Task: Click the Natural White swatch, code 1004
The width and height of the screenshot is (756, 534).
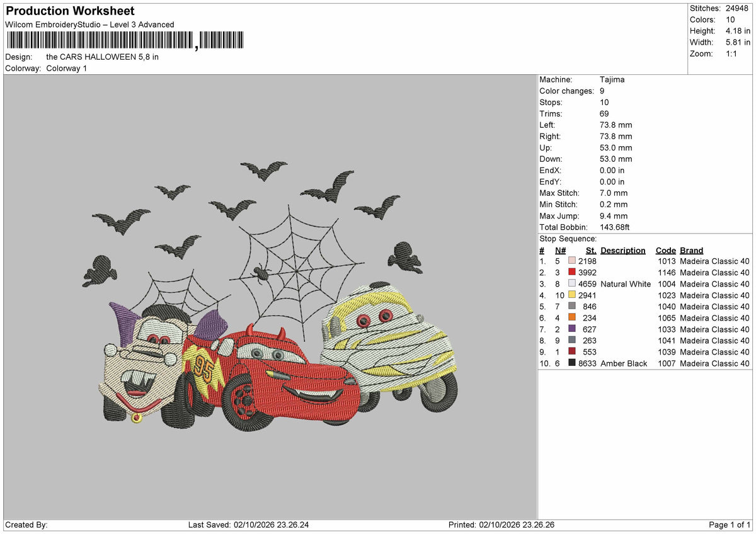Action: (x=572, y=284)
